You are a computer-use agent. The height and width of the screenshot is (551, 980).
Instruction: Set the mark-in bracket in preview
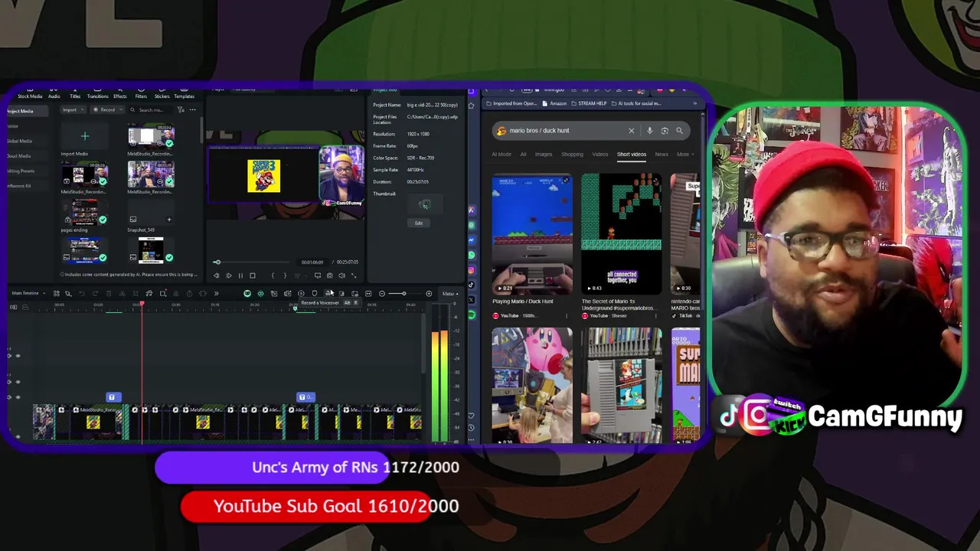(x=273, y=275)
